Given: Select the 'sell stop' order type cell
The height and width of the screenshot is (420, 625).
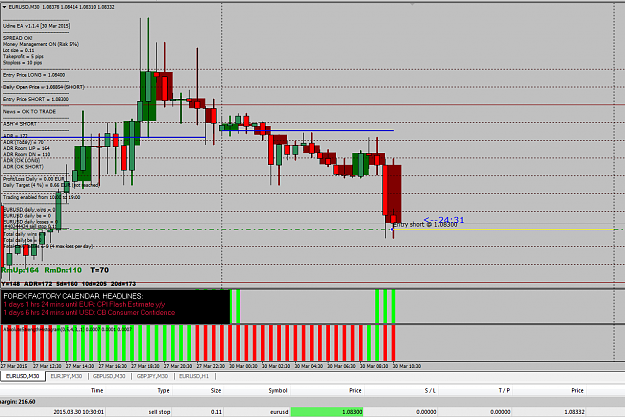Looking at the screenshot, I should (x=159, y=412).
